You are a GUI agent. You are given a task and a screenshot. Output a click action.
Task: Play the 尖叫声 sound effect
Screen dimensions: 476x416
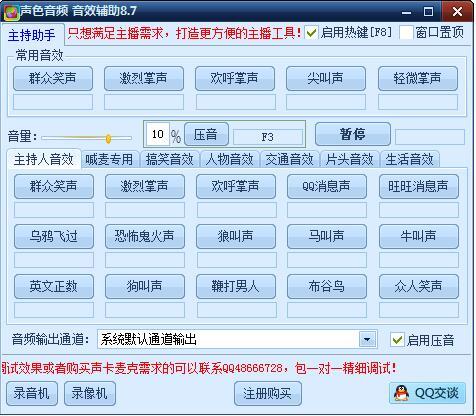(x=326, y=79)
